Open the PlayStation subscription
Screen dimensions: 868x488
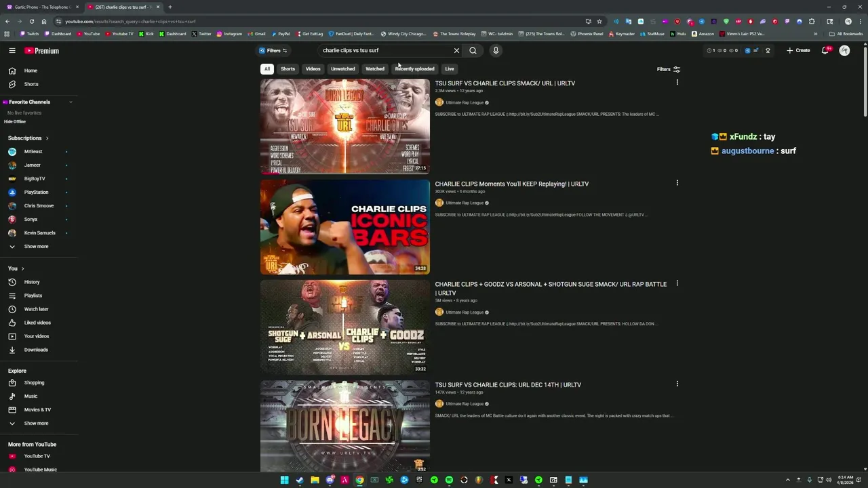tap(38, 192)
